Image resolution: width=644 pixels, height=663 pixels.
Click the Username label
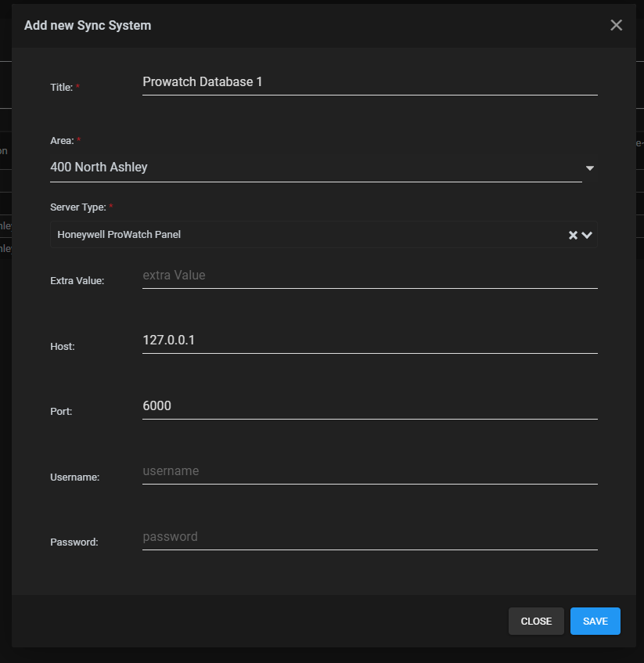pos(75,477)
